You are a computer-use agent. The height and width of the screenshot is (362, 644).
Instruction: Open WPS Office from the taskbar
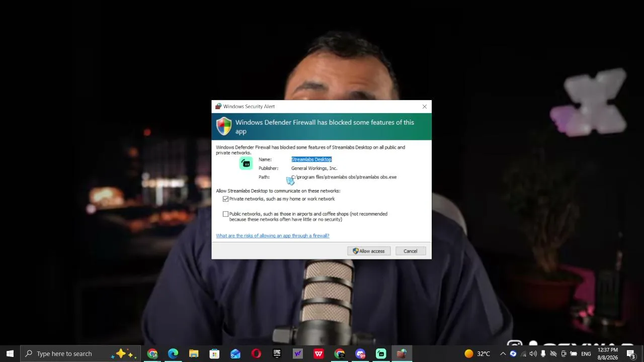point(318,353)
